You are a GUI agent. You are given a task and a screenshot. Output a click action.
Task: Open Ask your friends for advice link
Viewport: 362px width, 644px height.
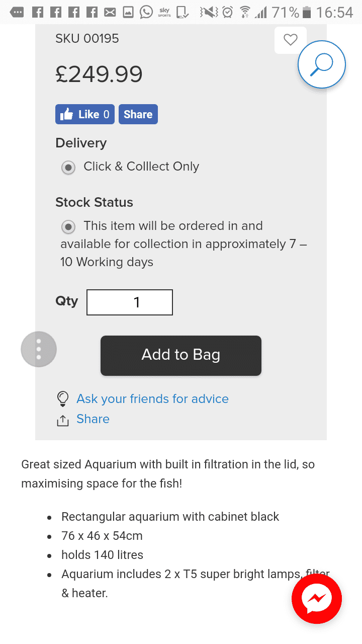click(152, 399)
